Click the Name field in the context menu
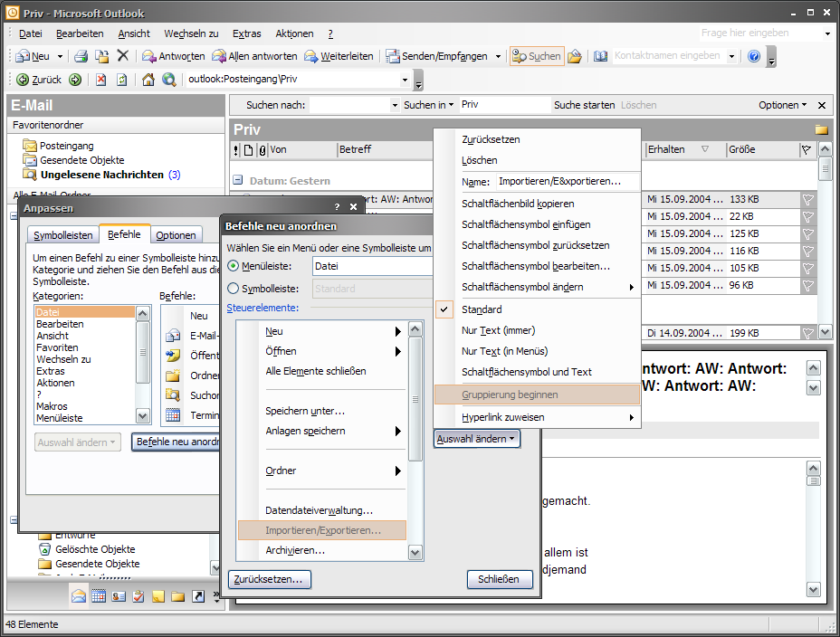Screen dimensions: 840x637 click(x=568, y=182)
